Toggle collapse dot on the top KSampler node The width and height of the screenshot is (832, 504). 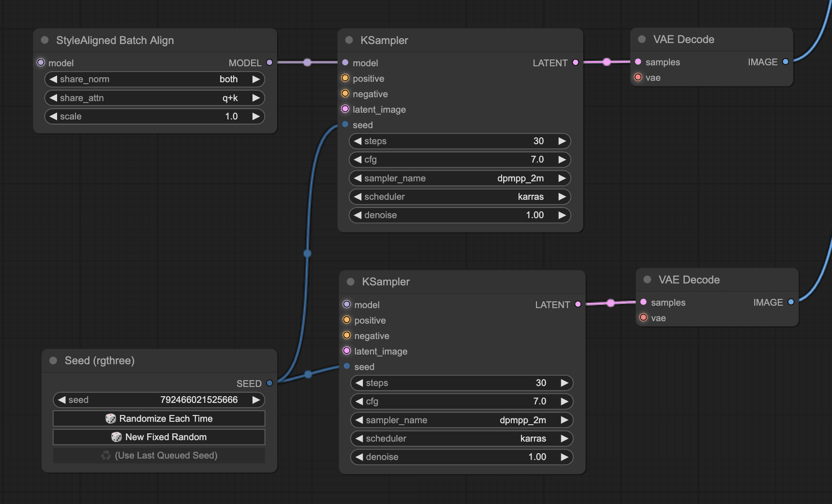349,40
